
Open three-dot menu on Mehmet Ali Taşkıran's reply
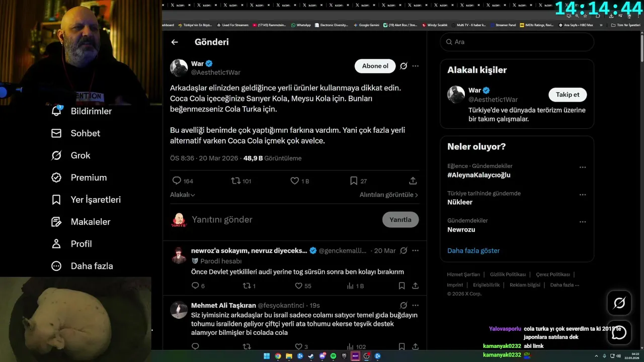415,305
